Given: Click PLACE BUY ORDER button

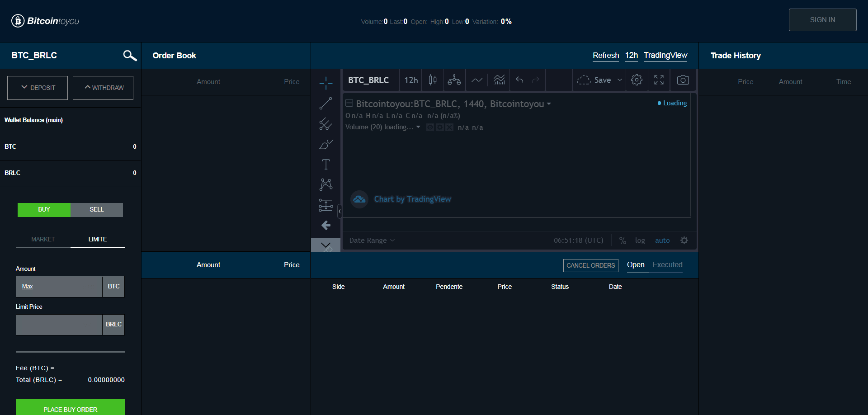Looking at the screenshot, I should coord(70,407).
